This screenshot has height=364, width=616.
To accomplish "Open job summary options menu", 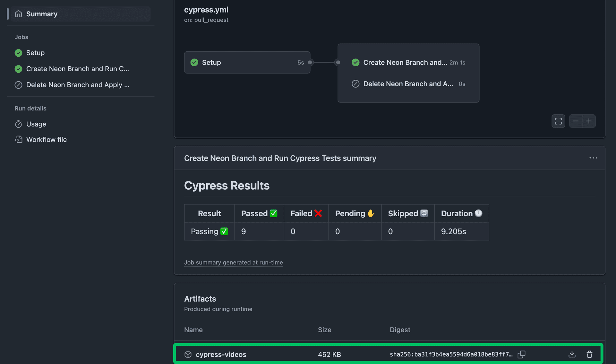I will [593, 158].
